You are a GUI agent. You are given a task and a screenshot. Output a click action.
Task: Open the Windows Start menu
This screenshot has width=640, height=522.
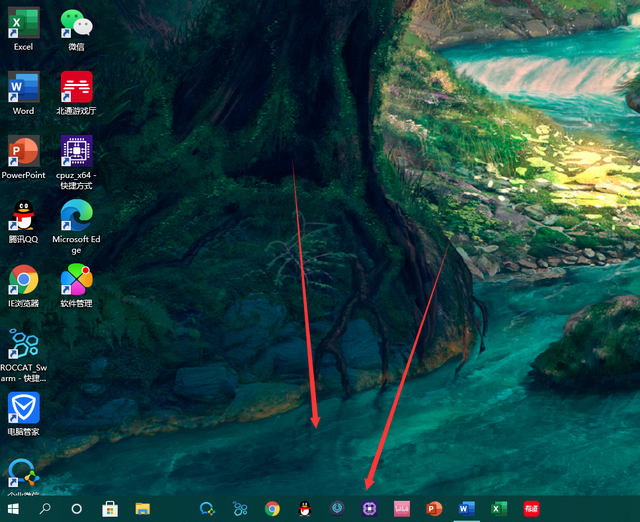14,509
